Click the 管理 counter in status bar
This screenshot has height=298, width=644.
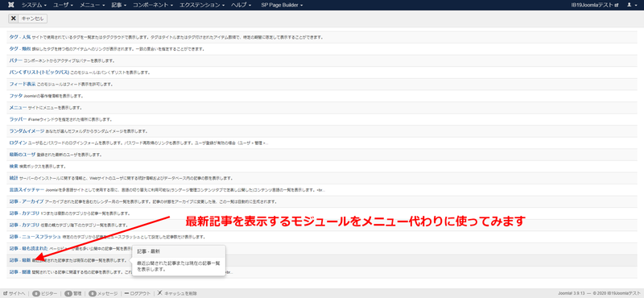tap(73, 293)
